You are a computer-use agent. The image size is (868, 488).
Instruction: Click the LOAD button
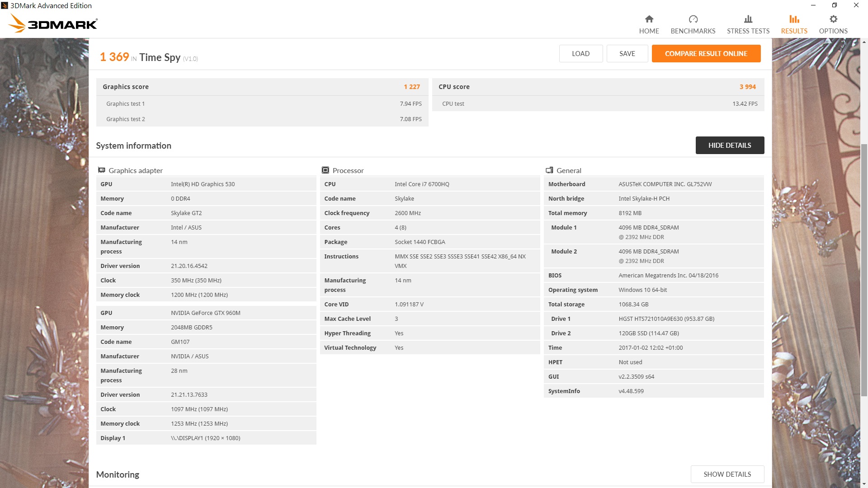[580, 53]
